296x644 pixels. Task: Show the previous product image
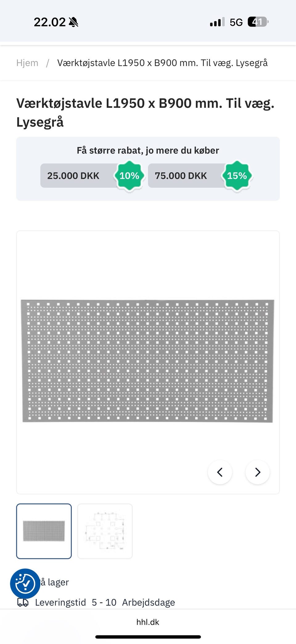(220, 472)
